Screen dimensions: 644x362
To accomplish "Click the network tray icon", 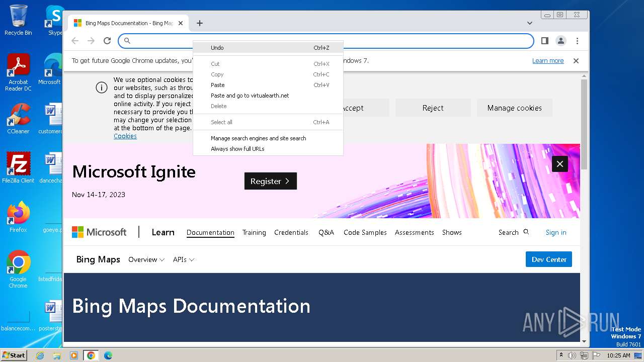I will pos(584,355).
